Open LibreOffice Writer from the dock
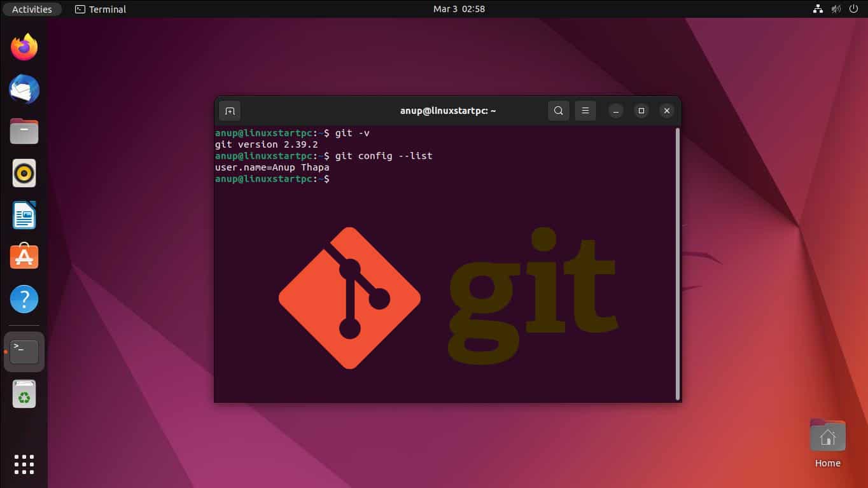The image size is (868, 488). [x=24, y=214]
